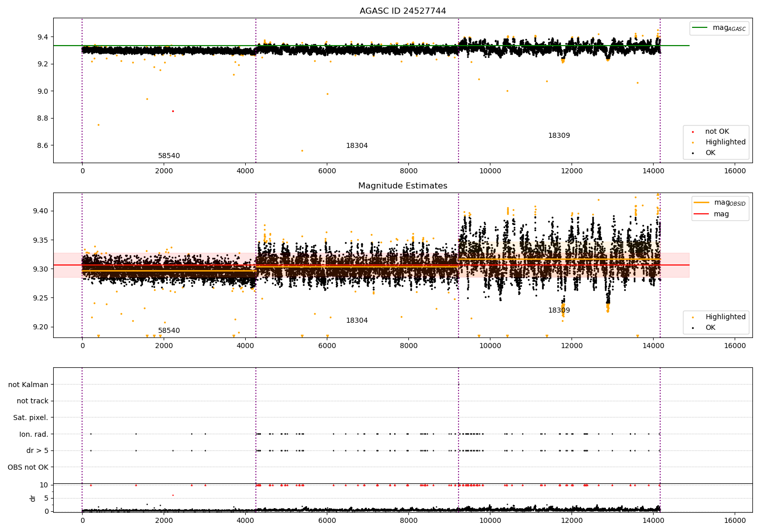Select the mag OBSID legend entry
This screenshot has width=760, height=532.
(x=720, y=203)
